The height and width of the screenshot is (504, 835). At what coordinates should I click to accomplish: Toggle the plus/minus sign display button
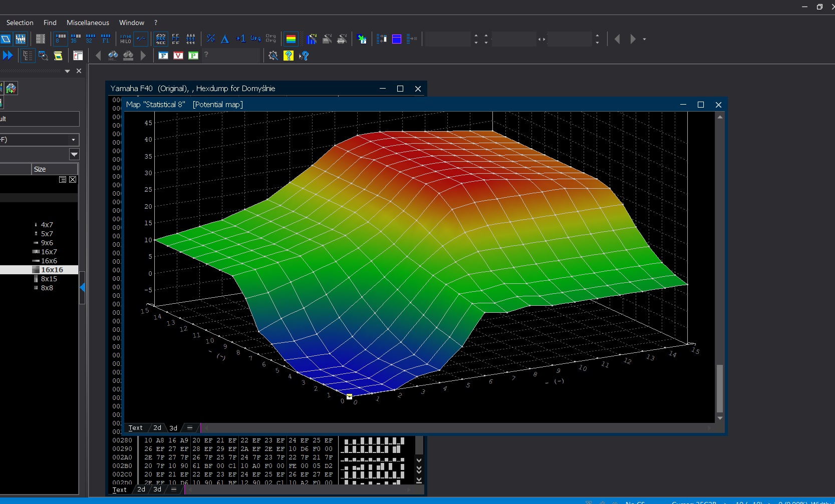[x=141, y=39]
